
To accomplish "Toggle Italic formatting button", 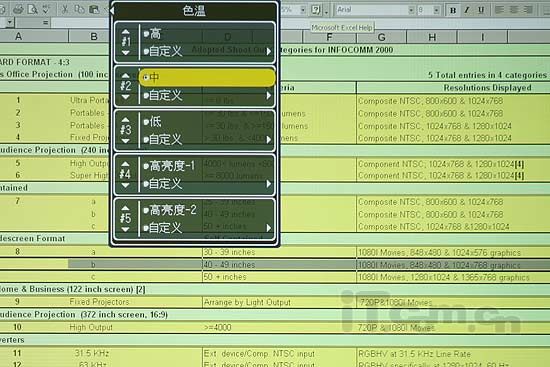I will pyautogui.click(x=467, y=10).
